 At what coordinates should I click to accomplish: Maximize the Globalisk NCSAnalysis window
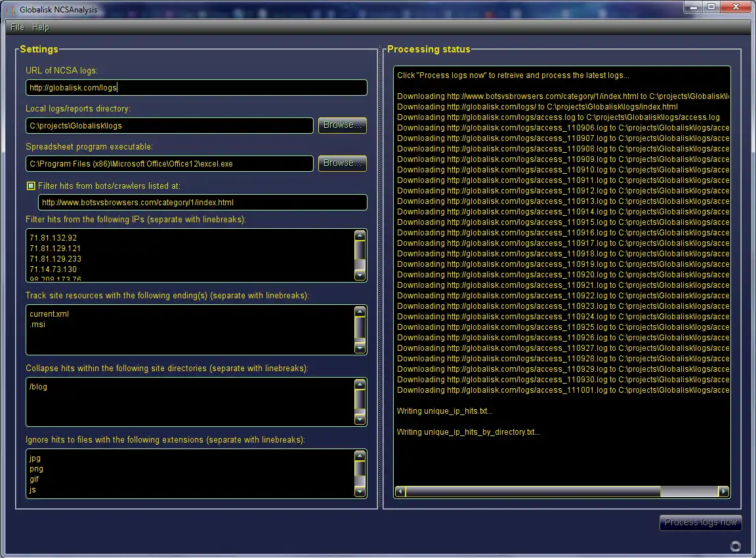pyautogui.click(x=711, y=7)
